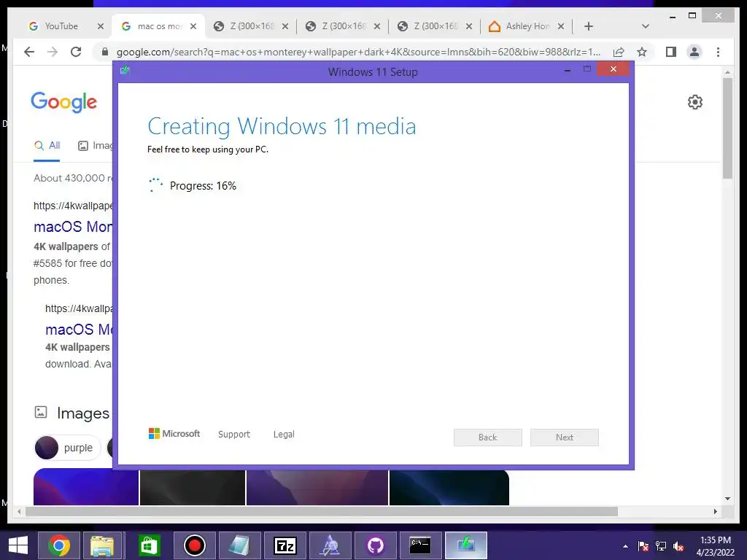Reload the Chrome page

pyautogui.click(x=76, y=52)
